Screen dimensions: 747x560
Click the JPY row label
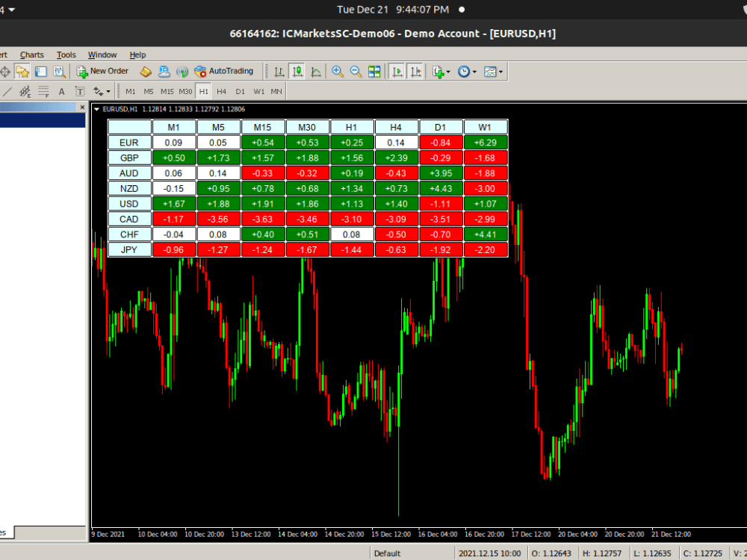coord(129,249)
